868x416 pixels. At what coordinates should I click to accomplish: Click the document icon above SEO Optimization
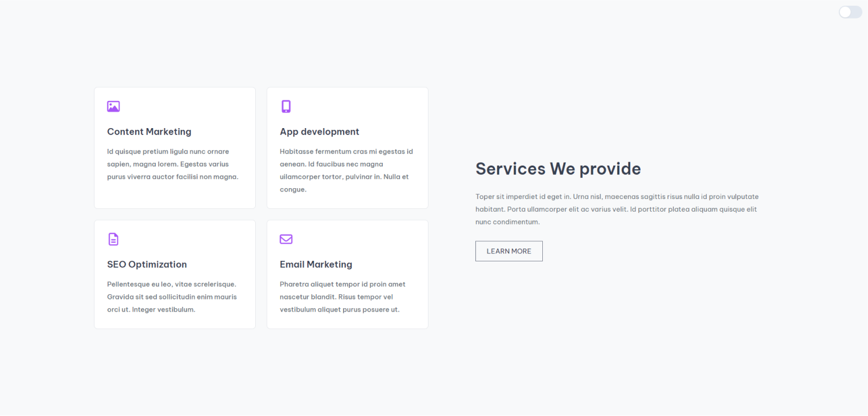(113, 239)
